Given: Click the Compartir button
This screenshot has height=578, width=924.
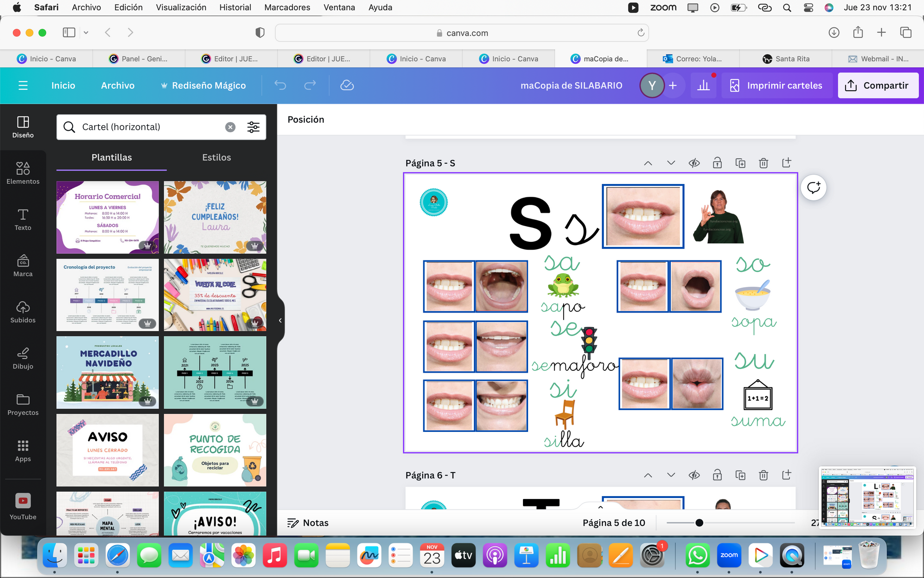Looking at the screenshot, I should [x=878, y=85].
